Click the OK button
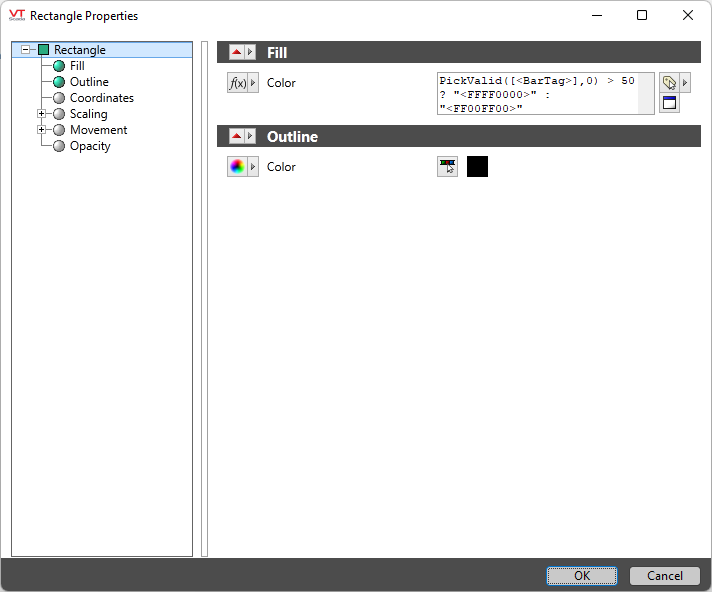Screen dimensions: 712x592 [x=581, y=576]
